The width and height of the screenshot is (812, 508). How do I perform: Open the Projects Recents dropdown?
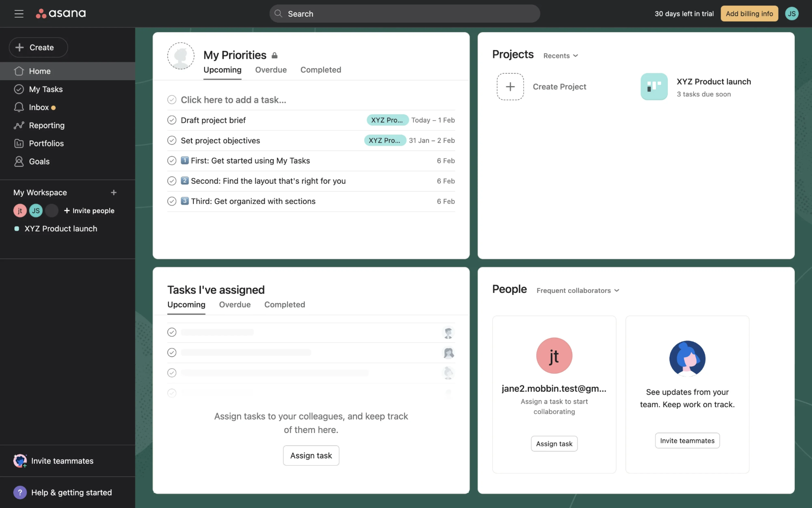561,56
